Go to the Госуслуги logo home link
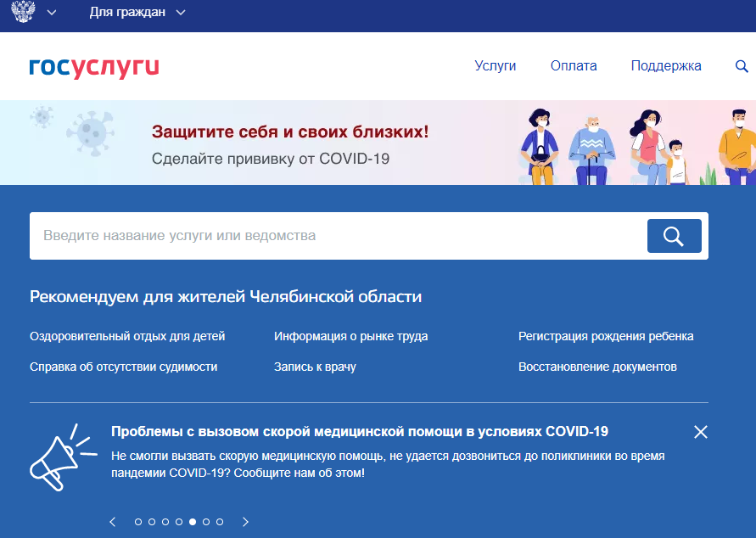Viewport: 756px width, 538px height. (94, 68)
